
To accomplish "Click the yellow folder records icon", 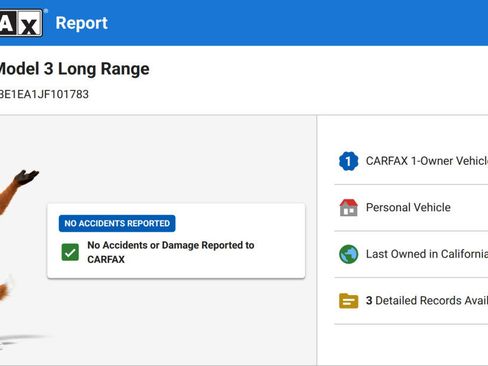I will (x=348, y=301).
